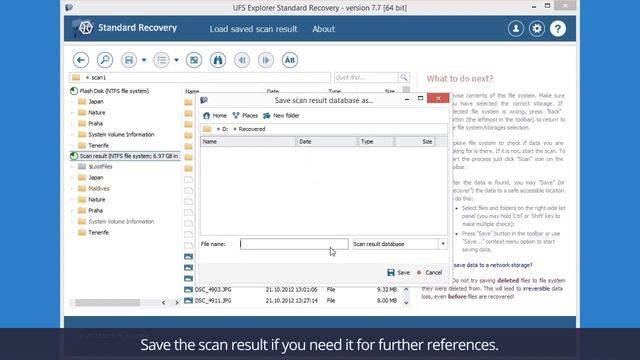Open help with the question mark icon
The image size is (640, 360).
(x=558, y=29)
